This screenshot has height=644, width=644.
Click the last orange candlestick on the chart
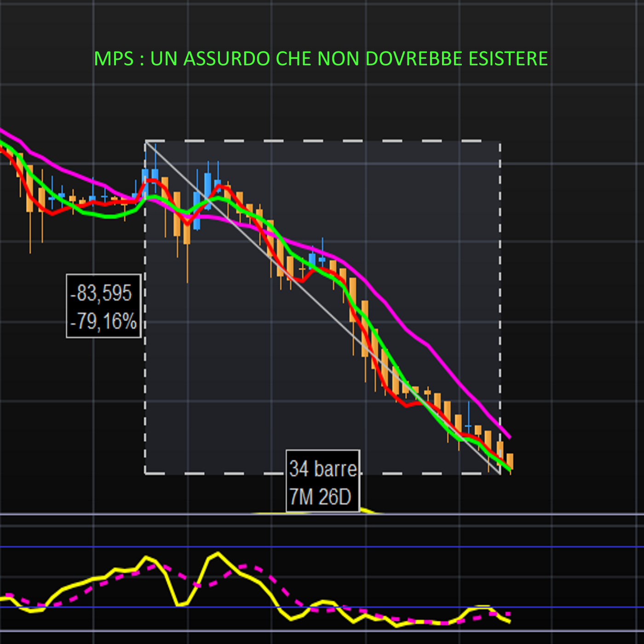(x=510, y=461)
